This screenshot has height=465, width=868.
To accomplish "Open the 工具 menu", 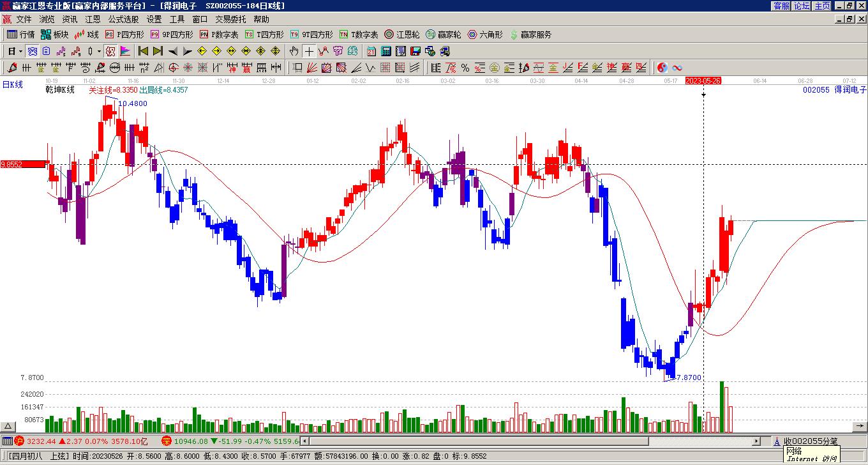I will pos(177,19).
